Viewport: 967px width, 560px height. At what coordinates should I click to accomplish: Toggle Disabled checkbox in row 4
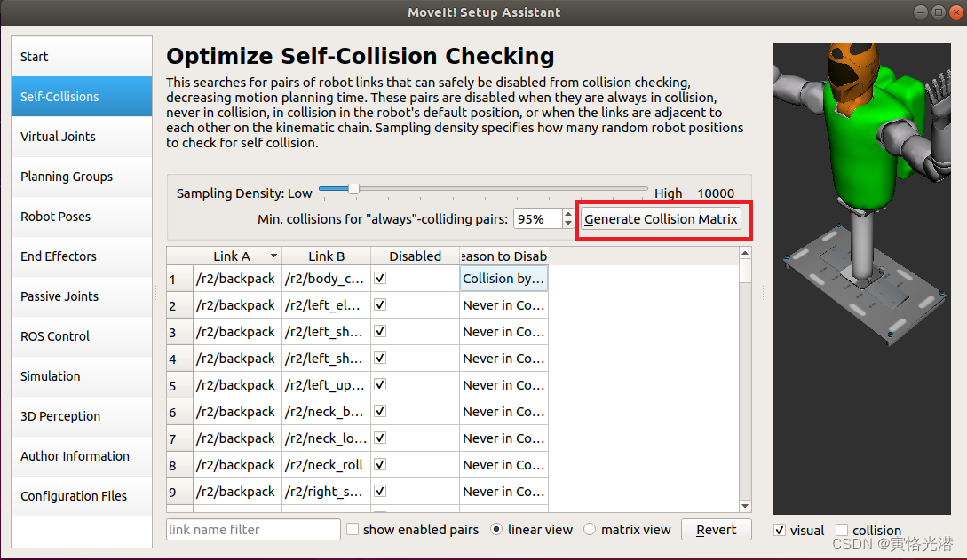point(380,358)
